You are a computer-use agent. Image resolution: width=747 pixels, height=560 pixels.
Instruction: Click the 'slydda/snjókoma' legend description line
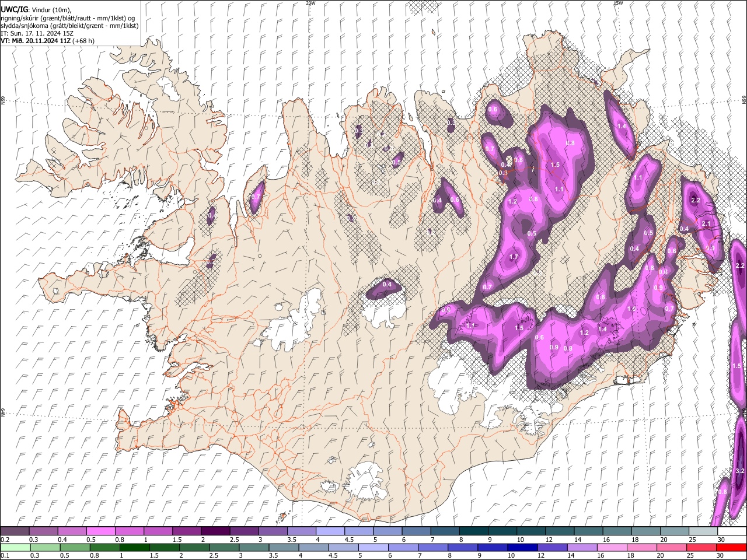point(69,26)
